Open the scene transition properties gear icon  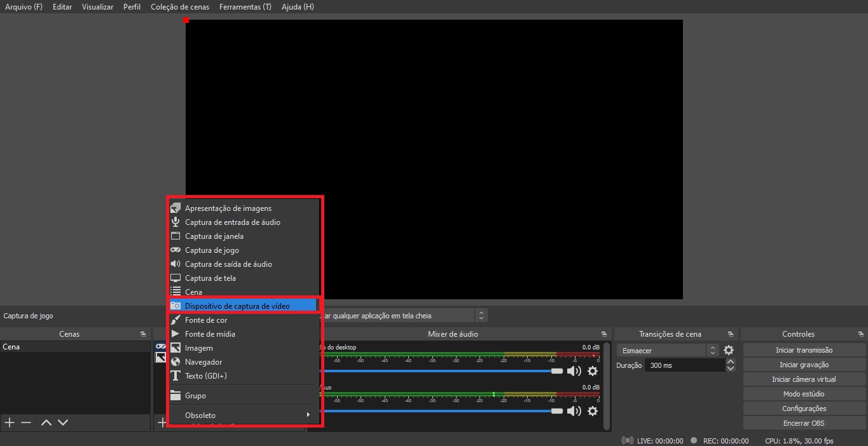(x=729, y=349)
